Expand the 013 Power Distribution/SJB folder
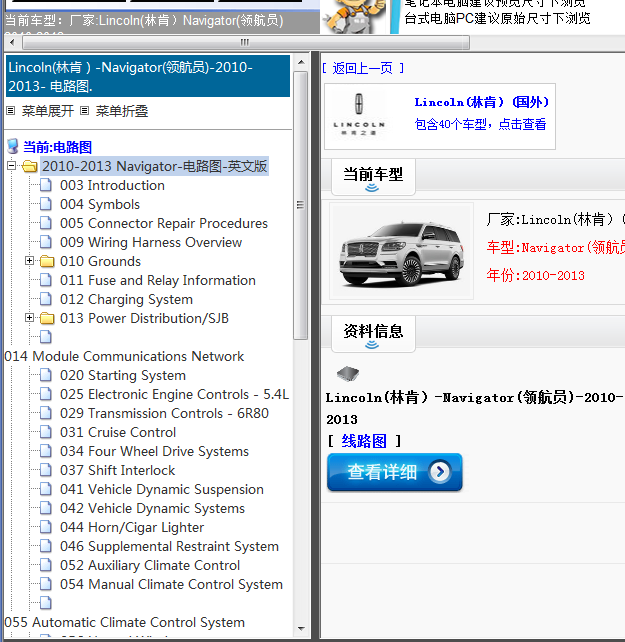The width and height of the screenshot is (625, 642). pos(29,317)
